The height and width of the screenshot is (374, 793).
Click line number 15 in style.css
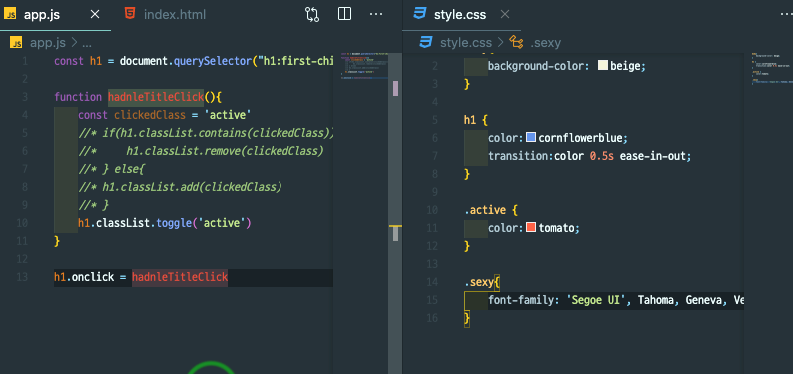432,300
